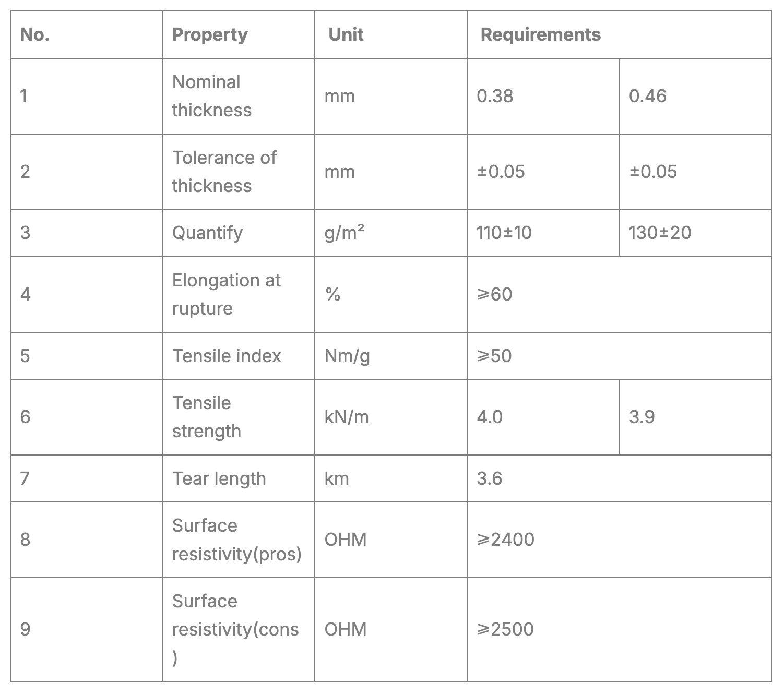The height and width of the screenshot is (695, 784).
Task: Click the 0.46 nominal thickness value
Action: coord(647,96)
